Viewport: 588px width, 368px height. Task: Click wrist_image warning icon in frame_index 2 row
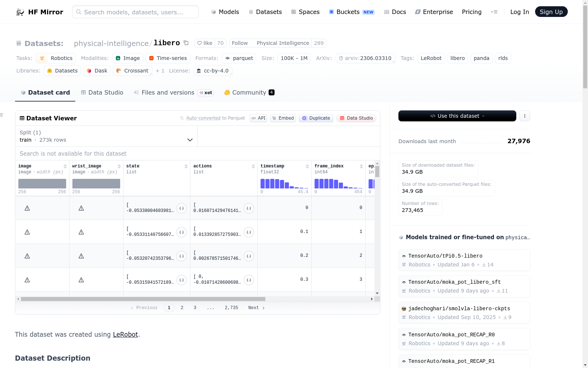click(81, 256)
